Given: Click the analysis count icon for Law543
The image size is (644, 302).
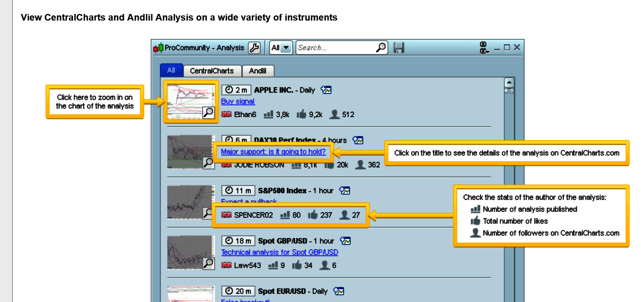Looking at the screenshot, I should (273, 265).
